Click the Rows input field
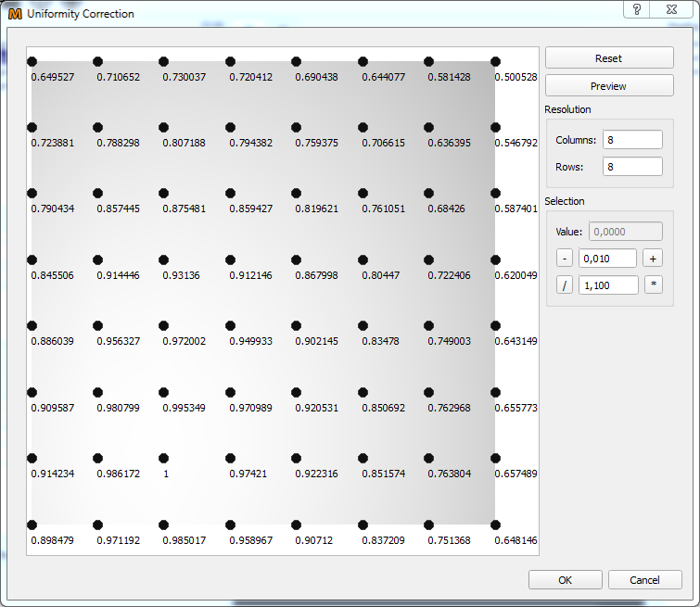This screenshot has width=700, height=607. point(631,167)
